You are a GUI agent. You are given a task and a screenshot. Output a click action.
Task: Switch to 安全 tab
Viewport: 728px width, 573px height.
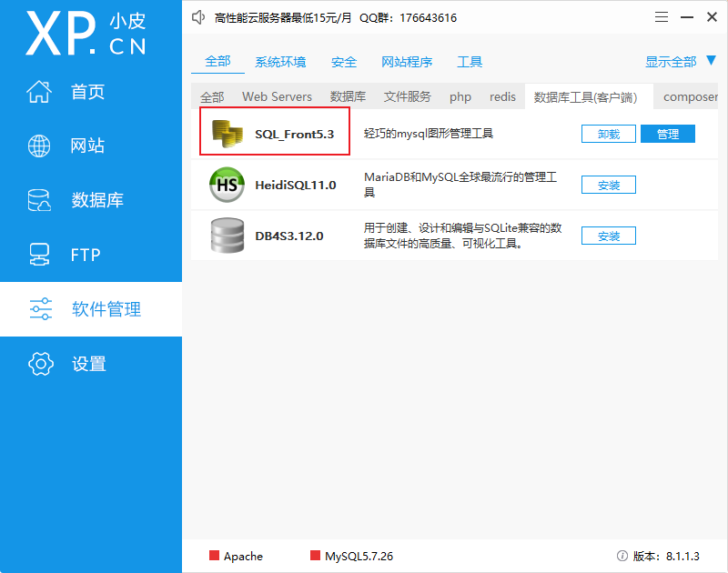coord(344,62)
